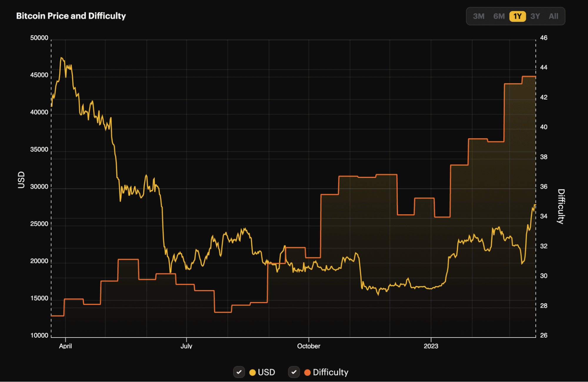
Task: Click the 2023 x-axis label
Action: (431, 346)
